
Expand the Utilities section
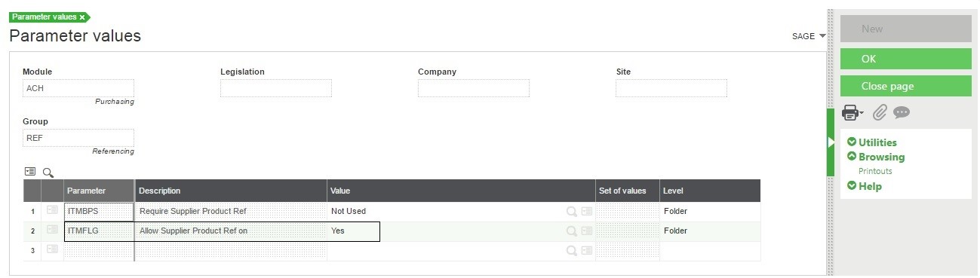(x=872, y=142)
